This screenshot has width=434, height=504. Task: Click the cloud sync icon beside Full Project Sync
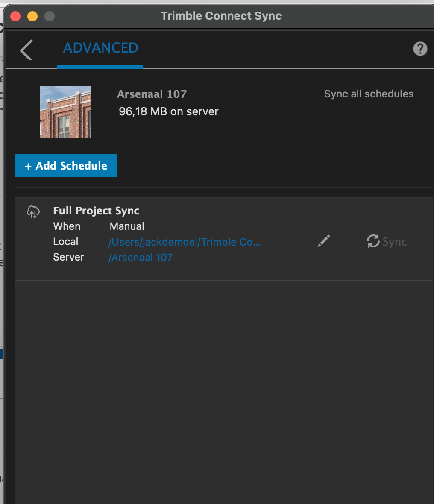33,212
